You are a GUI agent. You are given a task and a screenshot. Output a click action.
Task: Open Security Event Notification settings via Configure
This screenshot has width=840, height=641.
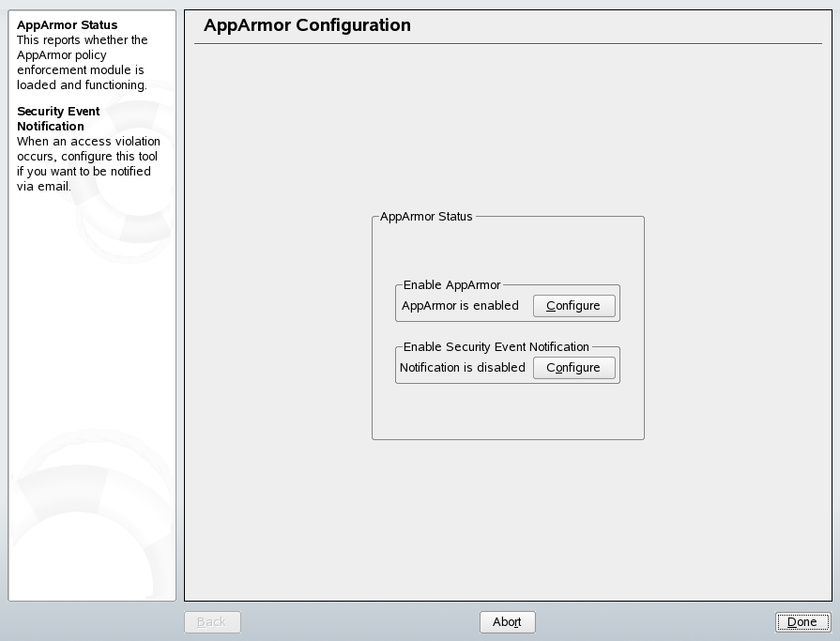pyautogui.click(x=573, y=367)
